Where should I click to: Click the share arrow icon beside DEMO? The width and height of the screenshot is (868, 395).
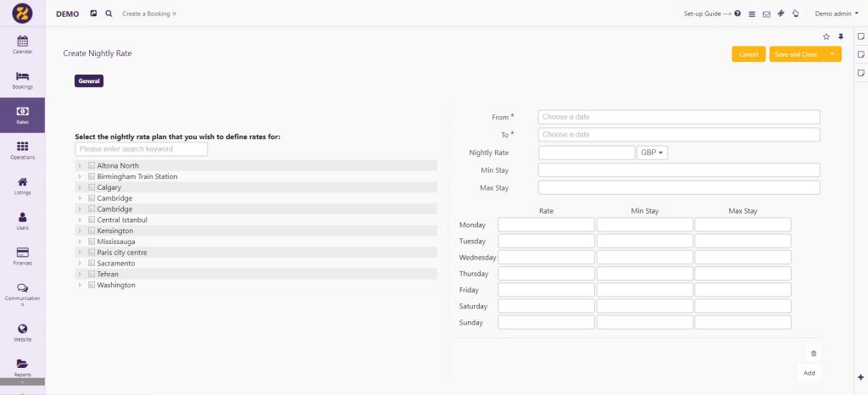(93, 14)
